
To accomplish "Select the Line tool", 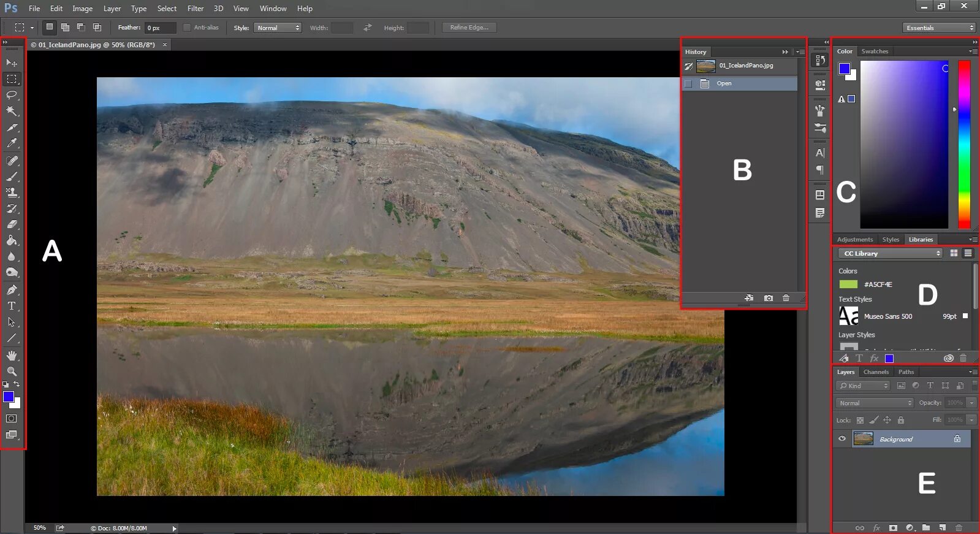I will [12, 338].
